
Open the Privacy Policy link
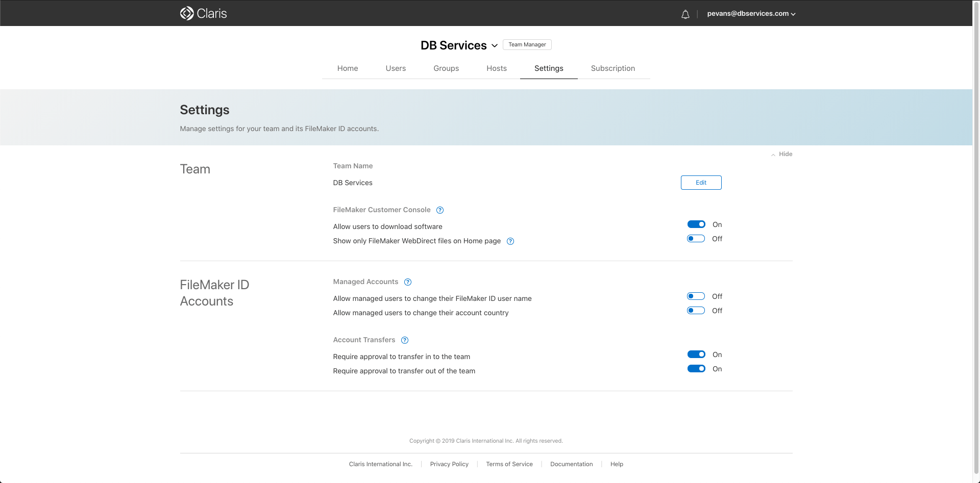coord(449,464)
